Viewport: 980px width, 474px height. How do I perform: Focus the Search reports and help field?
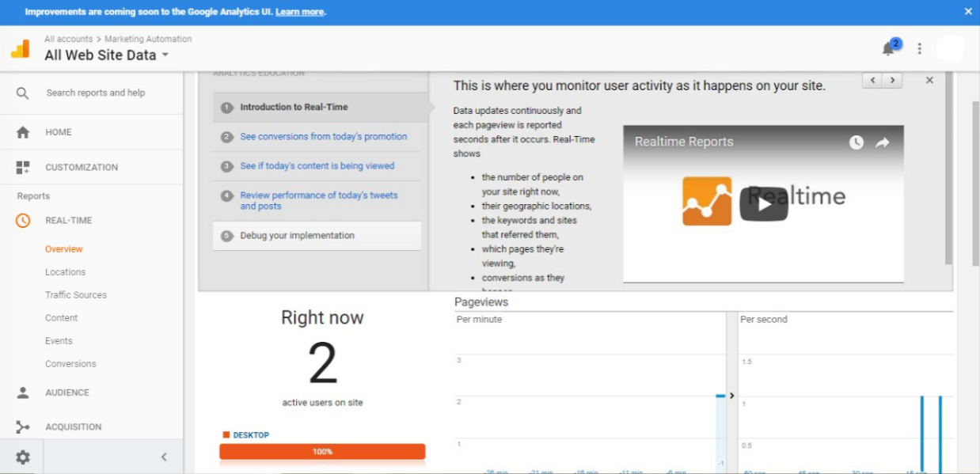pos(96,93)
